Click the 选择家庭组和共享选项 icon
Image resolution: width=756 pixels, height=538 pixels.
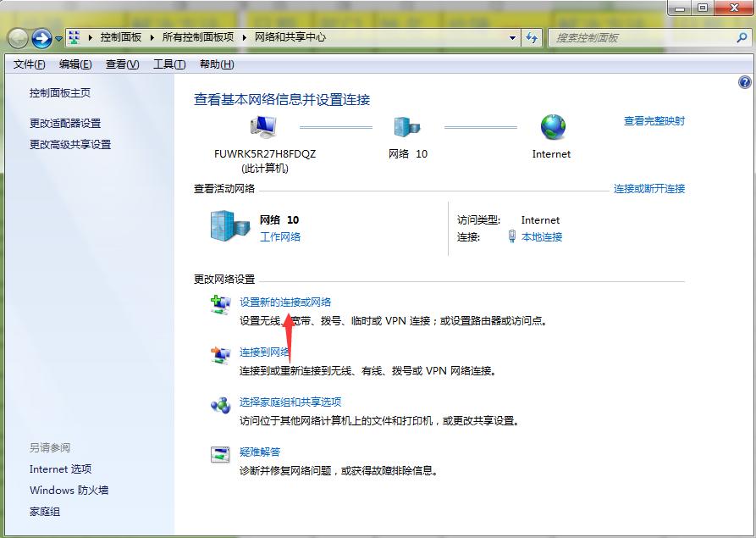(x=218, y=405)
